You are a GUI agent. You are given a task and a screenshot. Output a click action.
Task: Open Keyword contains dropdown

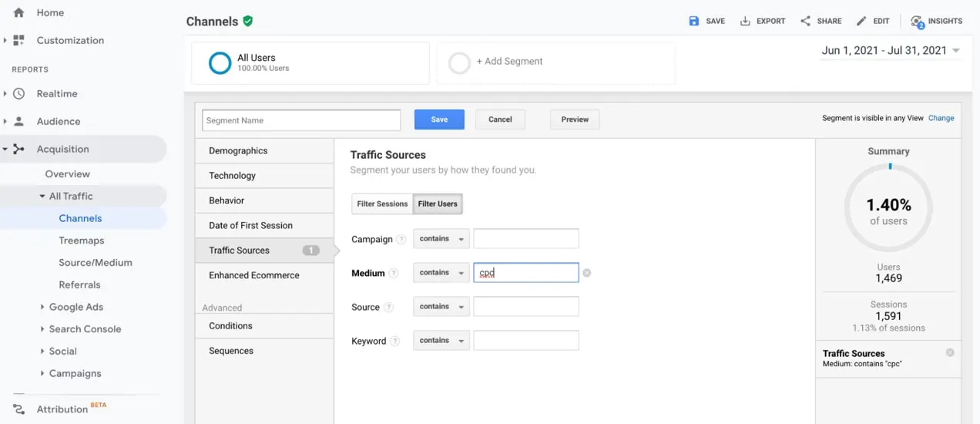pyautogui.click(x=441, y=341)
